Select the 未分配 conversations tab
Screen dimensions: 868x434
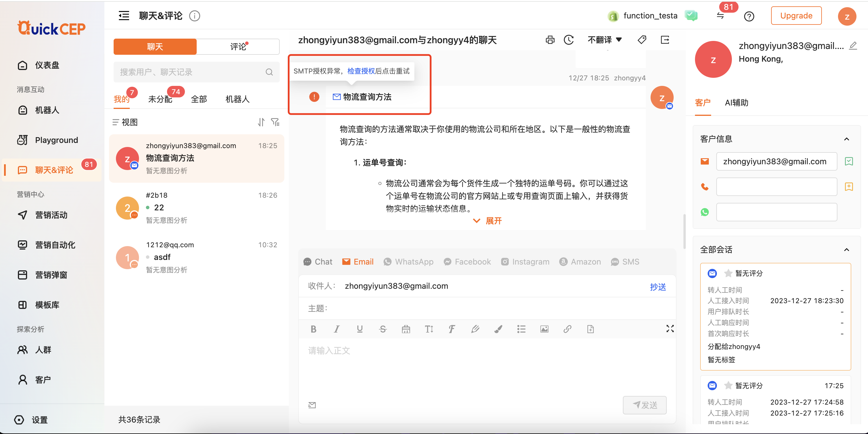160,99
